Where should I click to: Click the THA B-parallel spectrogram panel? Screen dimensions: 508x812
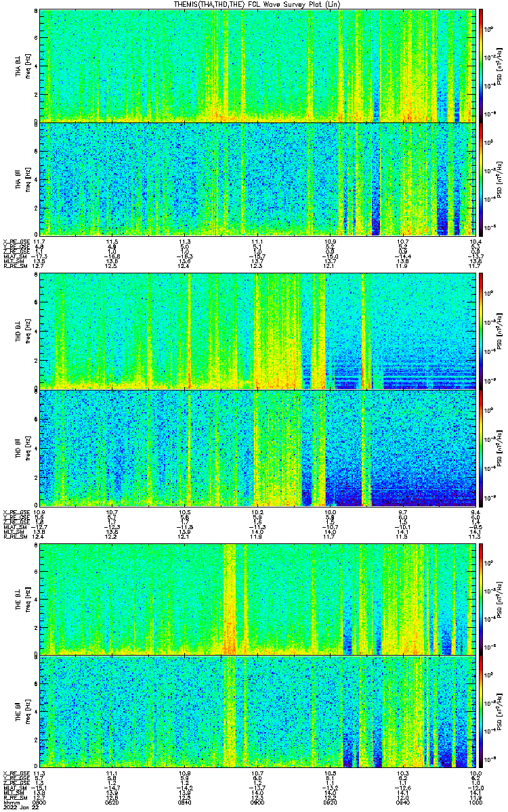click(x=257, y=179)
